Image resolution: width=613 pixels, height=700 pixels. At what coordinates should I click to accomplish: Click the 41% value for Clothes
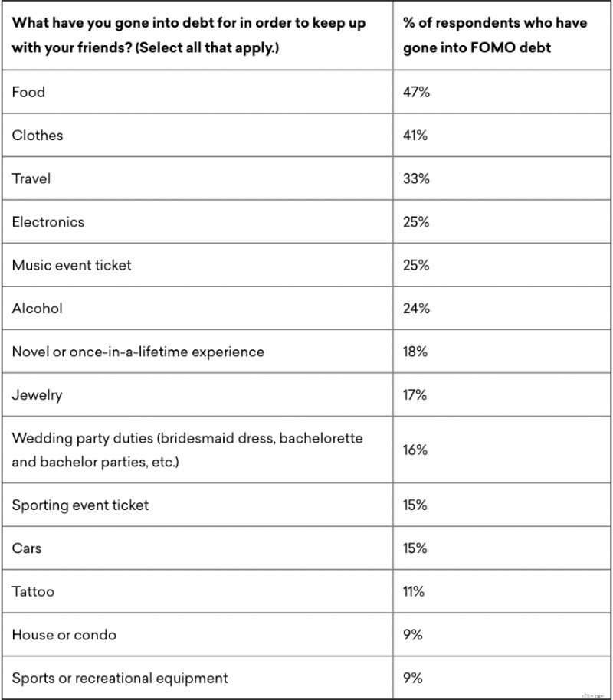point(415,136)
